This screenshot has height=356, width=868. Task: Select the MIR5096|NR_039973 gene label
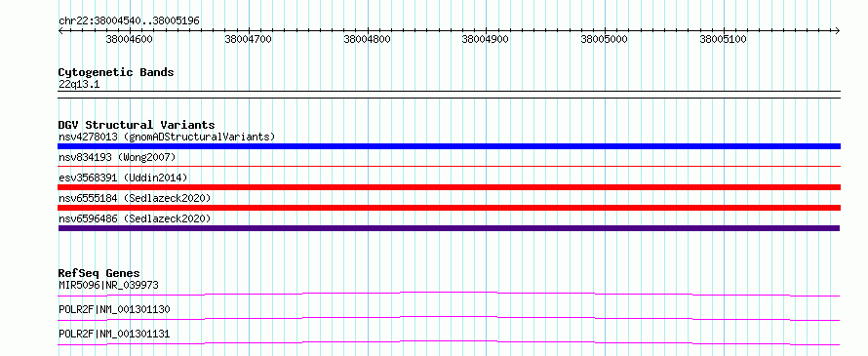point(108,285)
